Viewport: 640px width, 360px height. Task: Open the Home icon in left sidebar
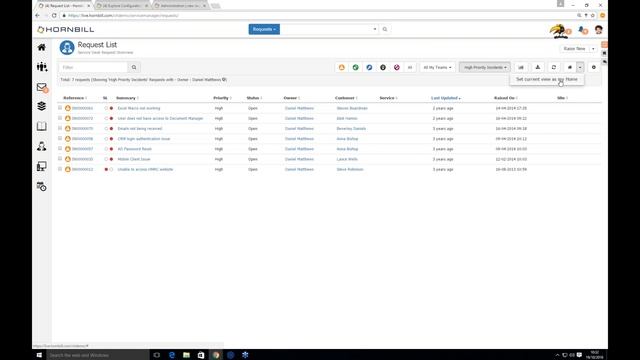[x=42, y=47]
